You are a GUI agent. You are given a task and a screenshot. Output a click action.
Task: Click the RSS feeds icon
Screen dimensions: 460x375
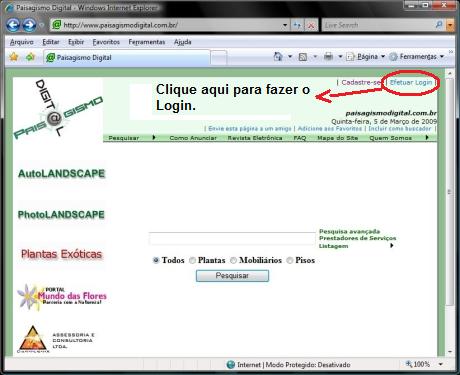(x=303, y=57)
